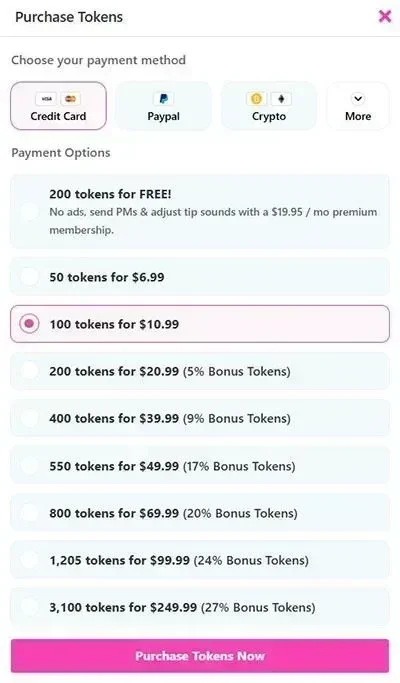
Task: Select Credit Card payment method
Action: (x=58, y=106)
